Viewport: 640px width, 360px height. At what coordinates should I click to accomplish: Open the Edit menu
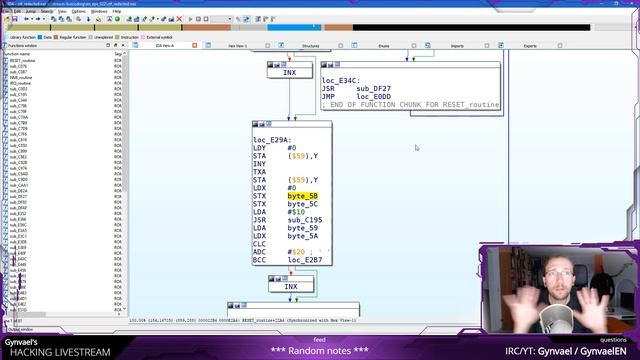(x=17, y=11)
